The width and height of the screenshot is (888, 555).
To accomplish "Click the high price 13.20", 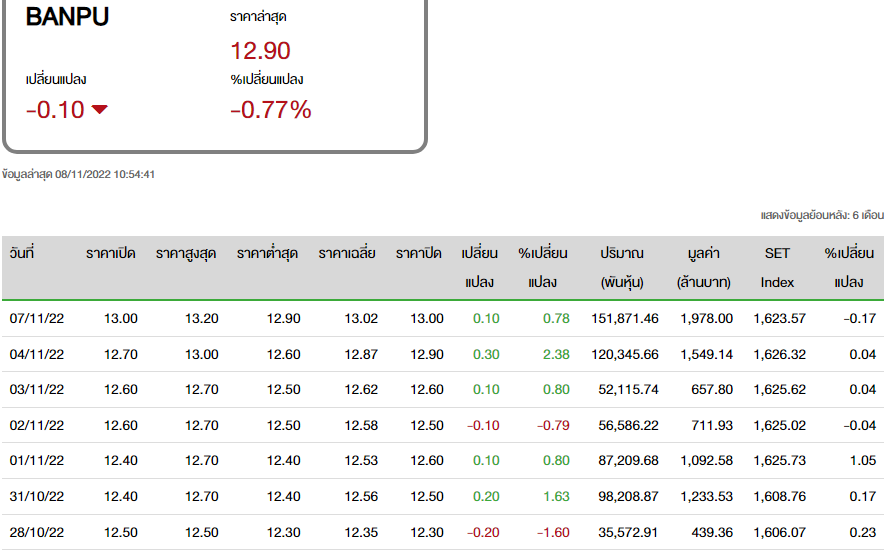I will (202, 319).
